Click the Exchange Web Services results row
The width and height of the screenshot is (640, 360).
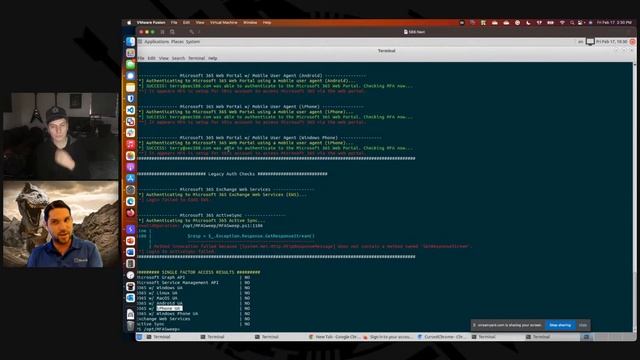(193, 319)
